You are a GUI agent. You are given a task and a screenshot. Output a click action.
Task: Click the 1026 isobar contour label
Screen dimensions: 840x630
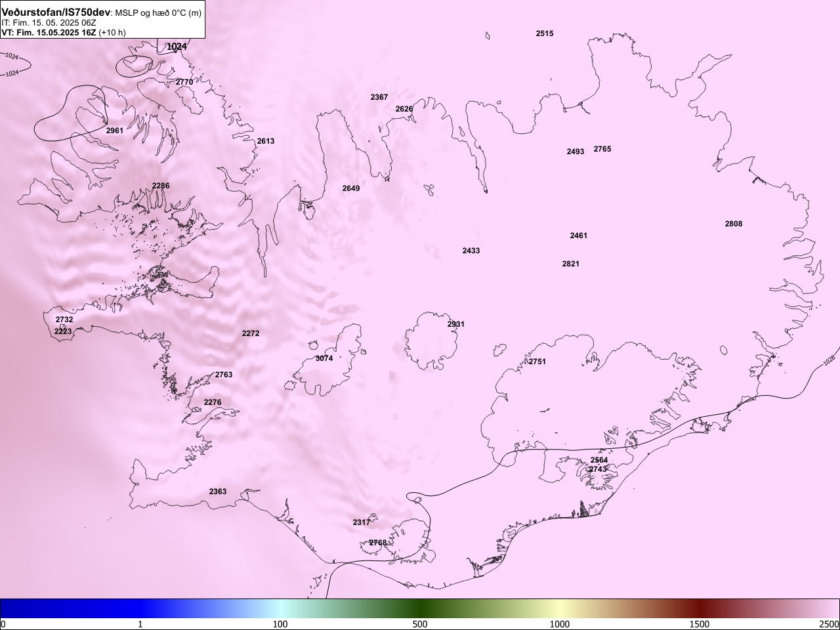[829, 360]
